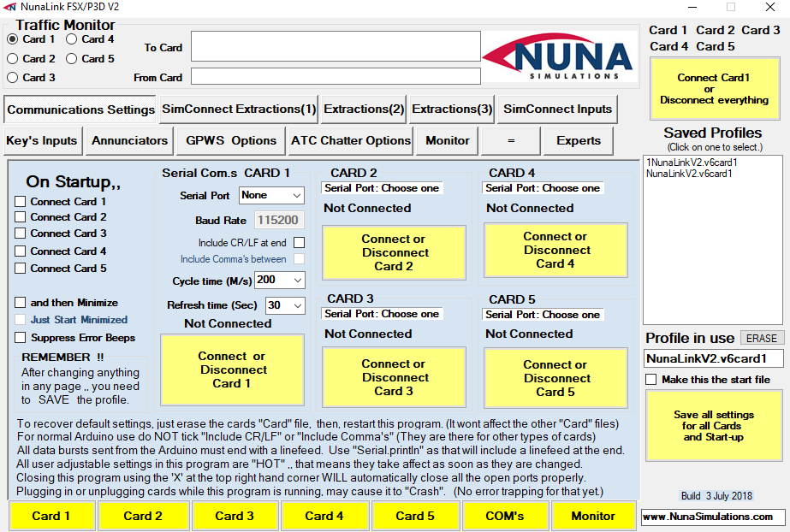Screen dimensions: 790x532
Task: Tick the Suppress Error Beeps checkbox
Action: coord(21,338)
